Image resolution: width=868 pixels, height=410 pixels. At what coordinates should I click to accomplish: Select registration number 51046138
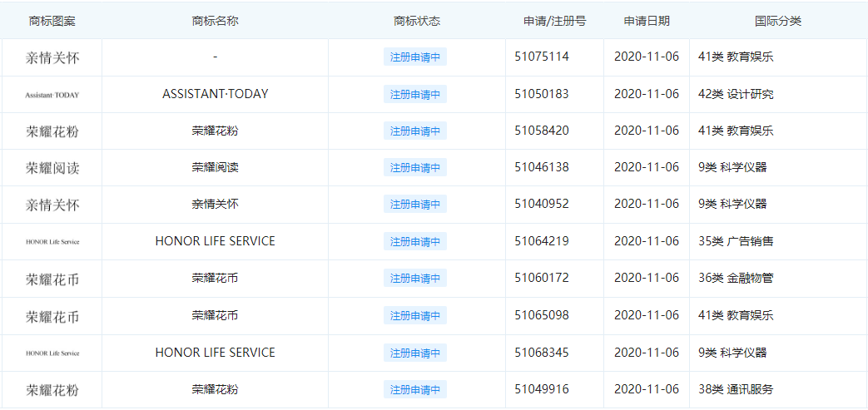pyautogui.click(x=542, y=166)
